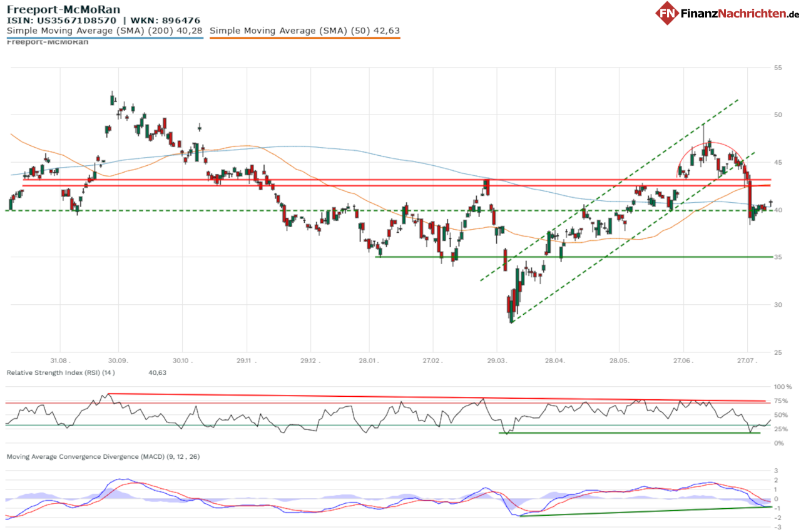Click the 29.12. date axis label

310,361
